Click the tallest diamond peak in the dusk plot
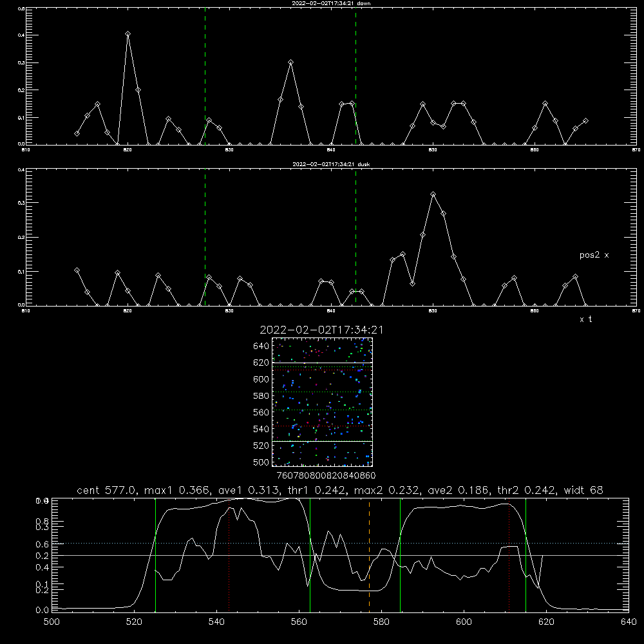Screen dimensions: 644x644 433,194
